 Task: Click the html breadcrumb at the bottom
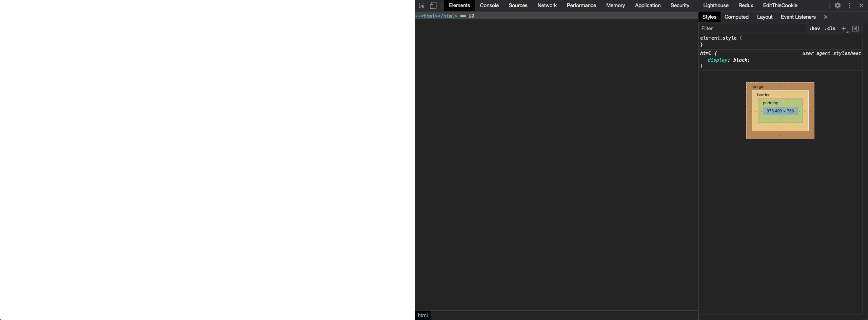[x=422, y=315]
